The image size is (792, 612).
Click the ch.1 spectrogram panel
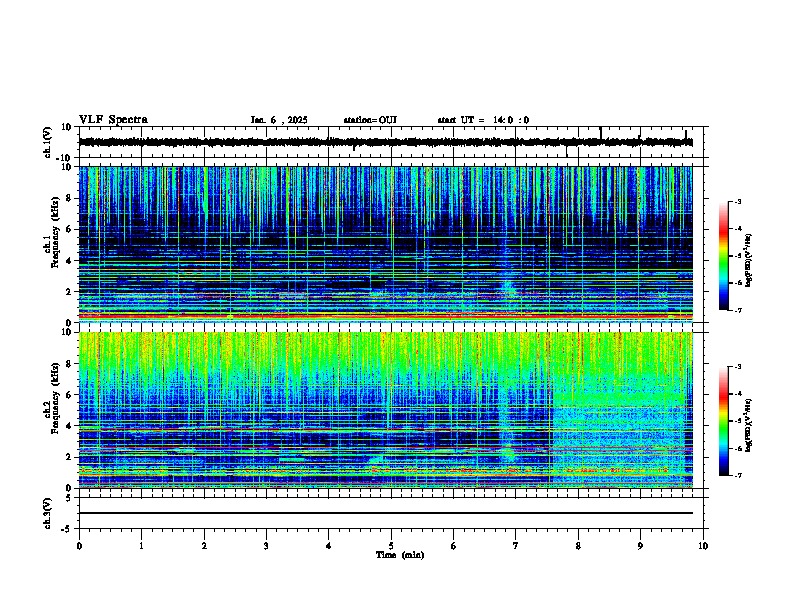386,244
